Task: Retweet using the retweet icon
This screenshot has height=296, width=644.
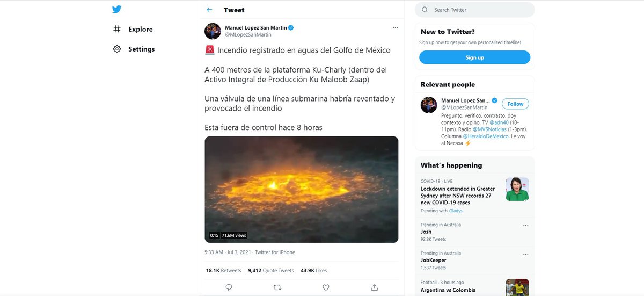Action: [x=277, y=287]
